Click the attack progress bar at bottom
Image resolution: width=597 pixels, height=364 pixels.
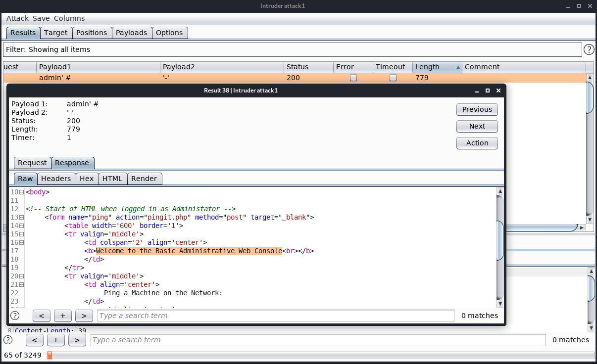[322, 355]
